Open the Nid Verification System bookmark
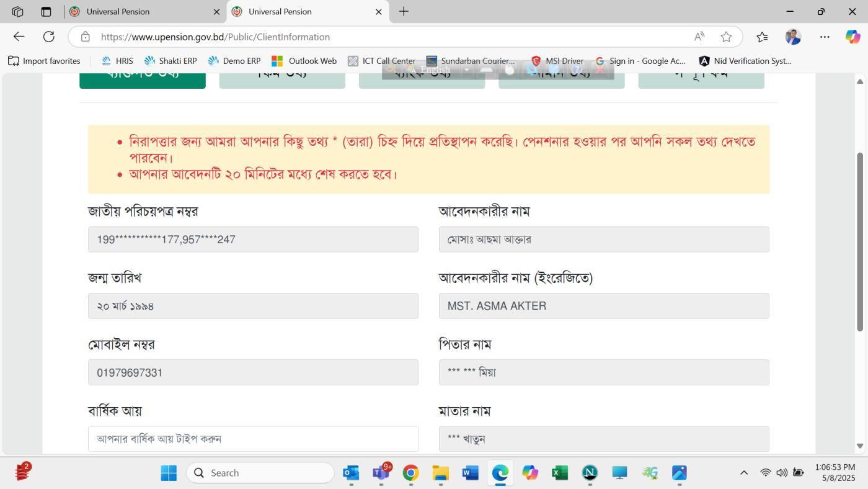 tap(745, 61)
